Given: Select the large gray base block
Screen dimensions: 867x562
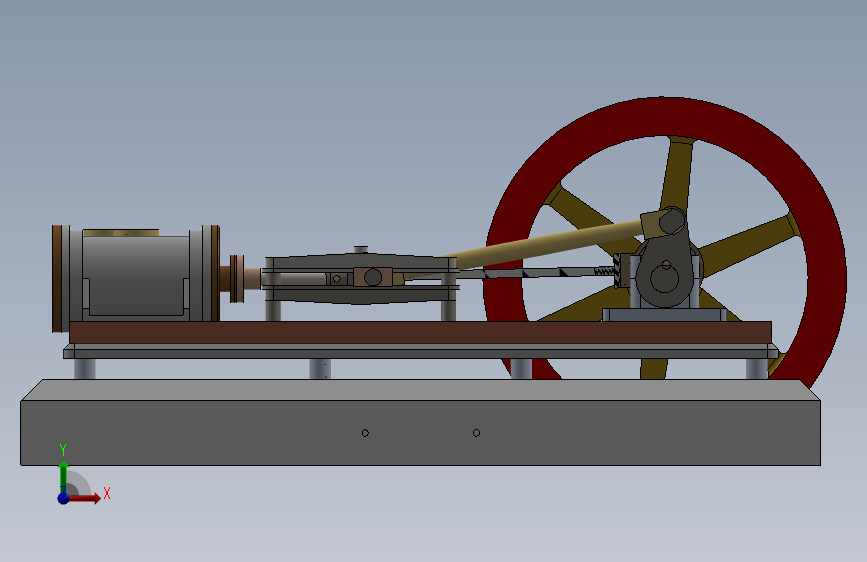Looking at the screenshot, I should tap(420, 432).
